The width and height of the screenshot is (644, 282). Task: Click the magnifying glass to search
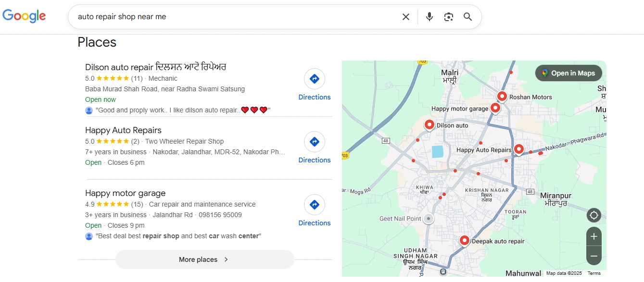[x=467, y=16]
